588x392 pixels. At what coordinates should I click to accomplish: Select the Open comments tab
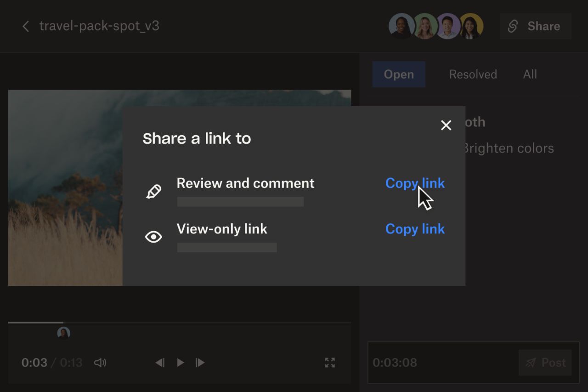(399, 74)
